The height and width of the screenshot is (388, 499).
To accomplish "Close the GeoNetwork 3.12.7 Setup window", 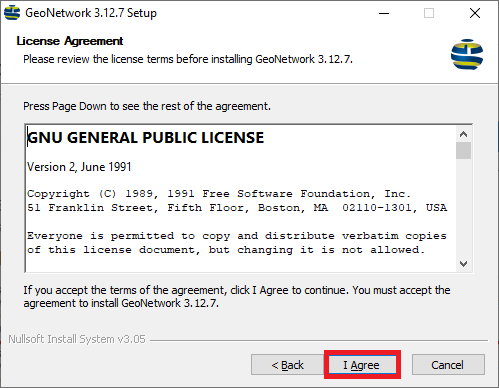I will (475, 13).
